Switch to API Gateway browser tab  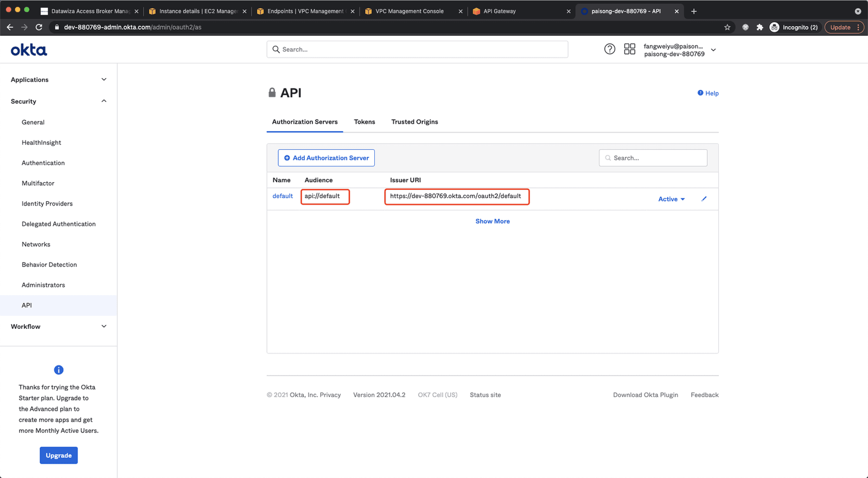(521, 11)
